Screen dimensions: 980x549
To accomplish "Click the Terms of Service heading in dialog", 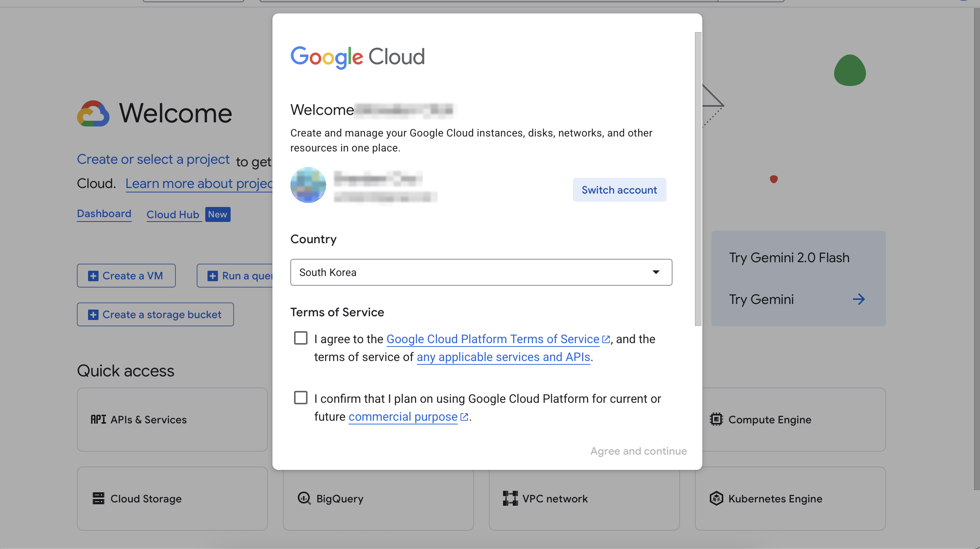I will pos(337,313).
